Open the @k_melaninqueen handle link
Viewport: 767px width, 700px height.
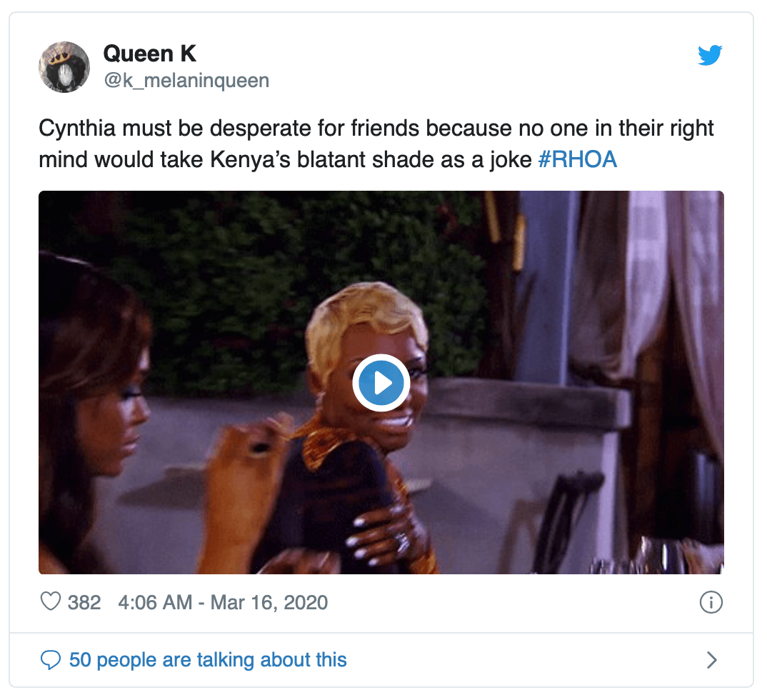click(x=186, y=80)
